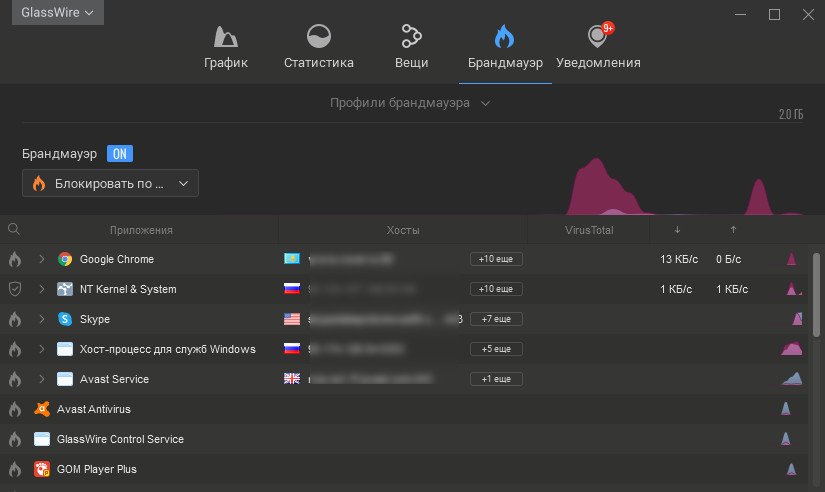This screenshot has width=825, height=492.
Task: Click Russian flag in Хост-процесс row
Action: (292, 348)
